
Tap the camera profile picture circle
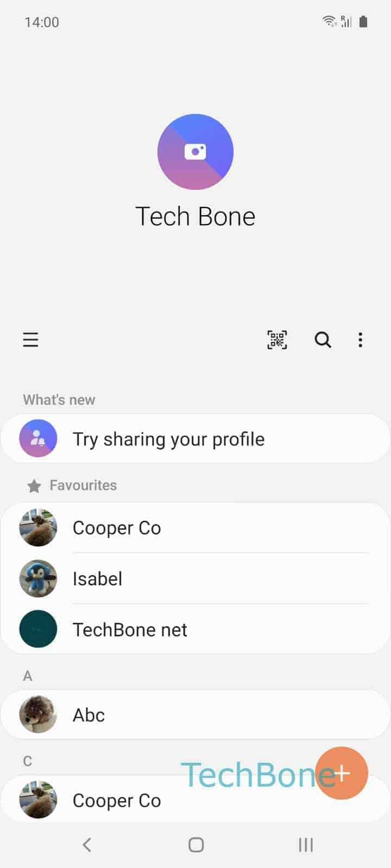(195, 152)
